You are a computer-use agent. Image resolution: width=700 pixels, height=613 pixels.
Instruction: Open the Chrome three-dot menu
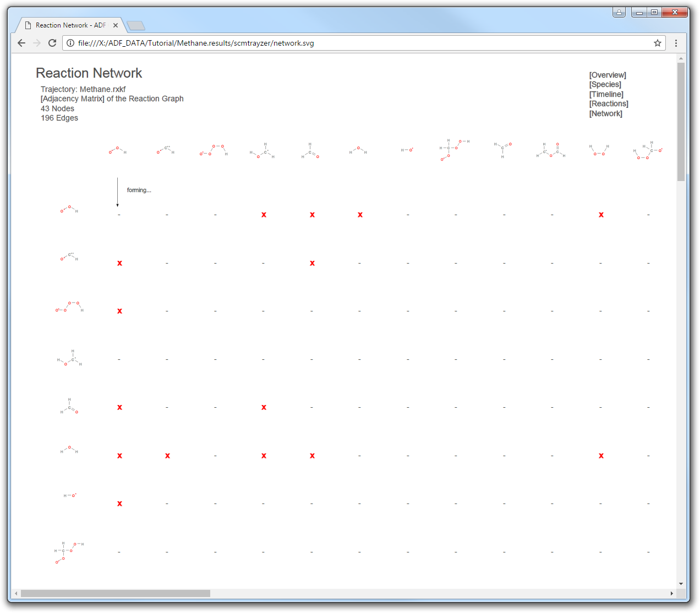676,43
